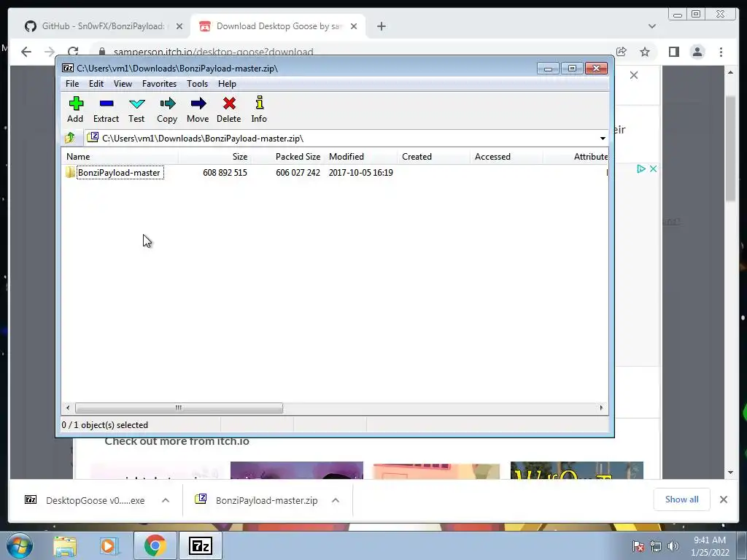The height and width of the screenshot is (560, 747).
Task: Open Windows Explorer from the taskbar
Action: pos(65,546)
